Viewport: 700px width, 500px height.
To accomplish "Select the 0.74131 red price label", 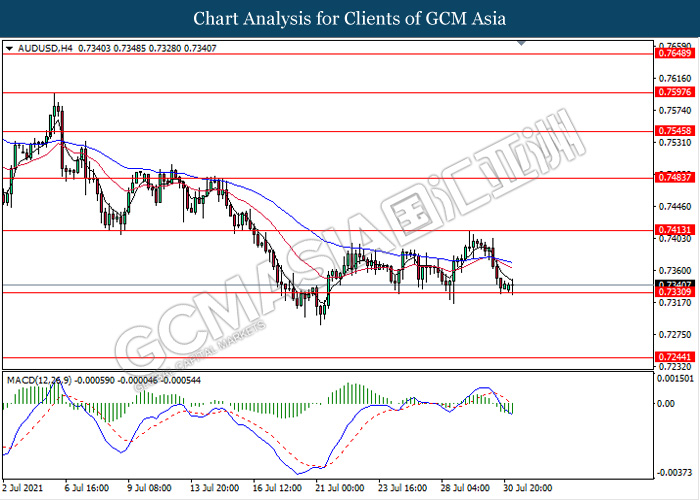I will (675, 230).
